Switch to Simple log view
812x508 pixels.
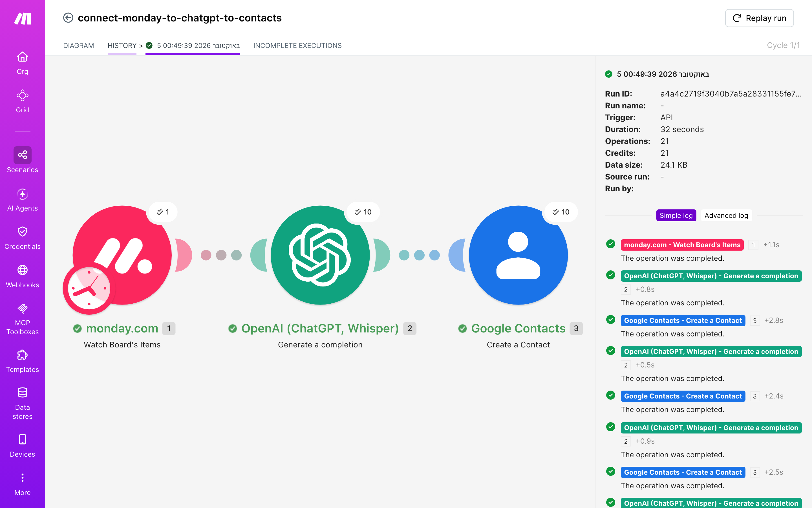676,215
